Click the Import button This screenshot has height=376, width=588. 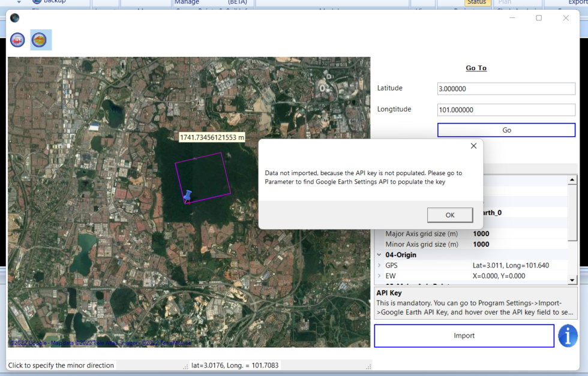(464, 336)
